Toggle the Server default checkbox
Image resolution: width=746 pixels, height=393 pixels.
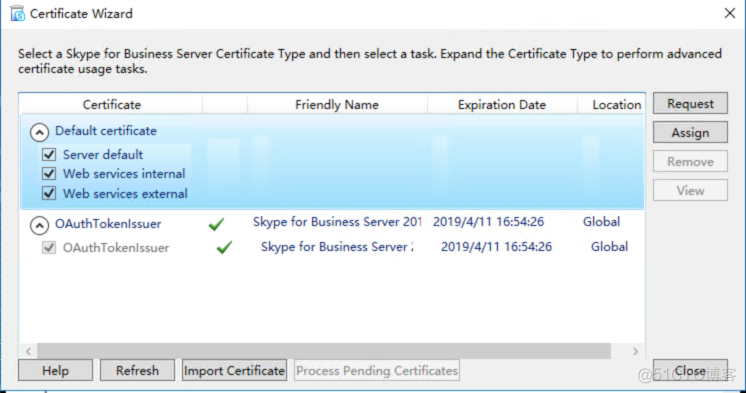click(49, 155)
